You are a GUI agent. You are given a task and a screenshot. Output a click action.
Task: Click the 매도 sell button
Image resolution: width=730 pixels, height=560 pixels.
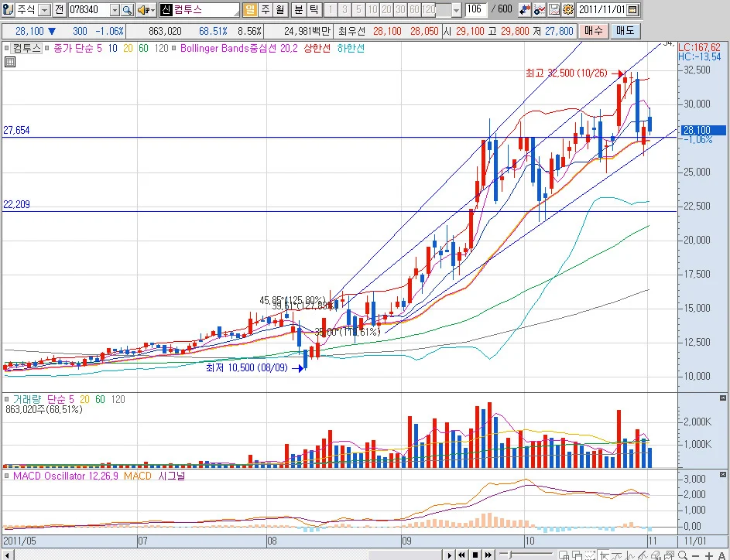tap(625, 31)
